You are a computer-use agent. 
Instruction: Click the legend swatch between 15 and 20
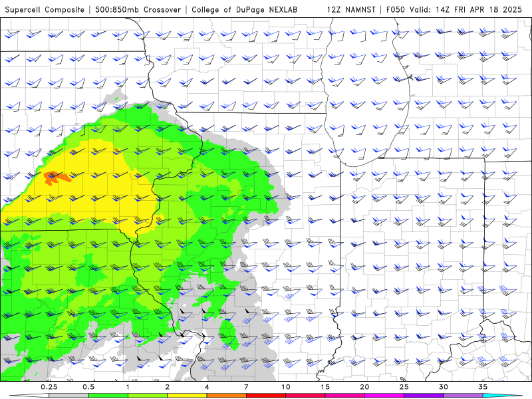click(x=344, y=396)
